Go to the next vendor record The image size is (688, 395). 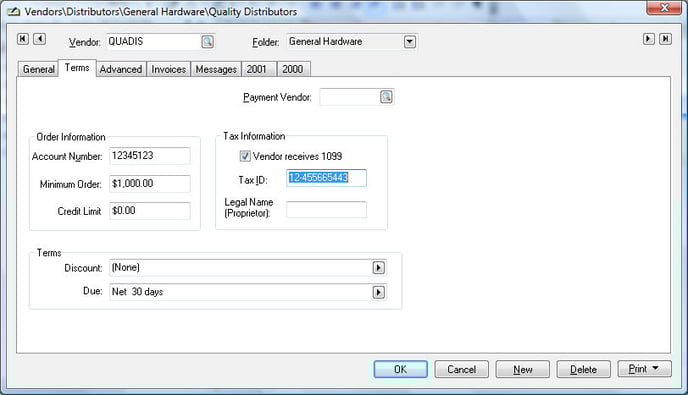(x=649, y=39)
